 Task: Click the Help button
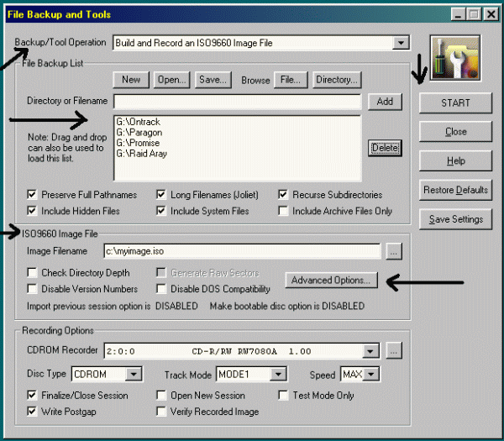click(455, 160)
